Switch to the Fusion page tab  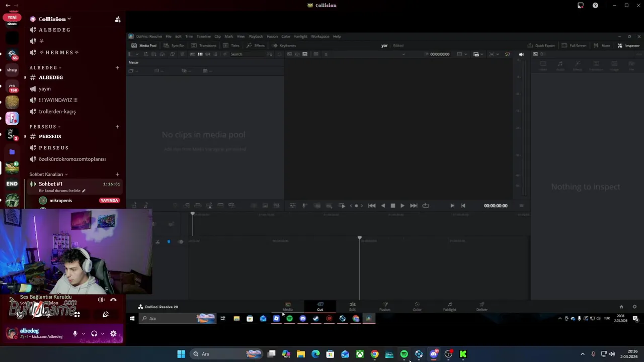click(385, 307)
